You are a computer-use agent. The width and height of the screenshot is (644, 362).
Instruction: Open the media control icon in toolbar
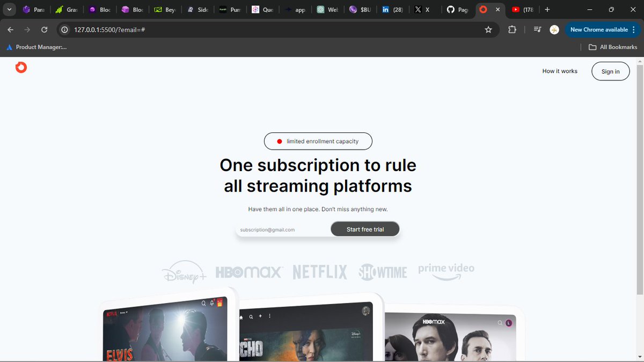[x=538, y=29]
